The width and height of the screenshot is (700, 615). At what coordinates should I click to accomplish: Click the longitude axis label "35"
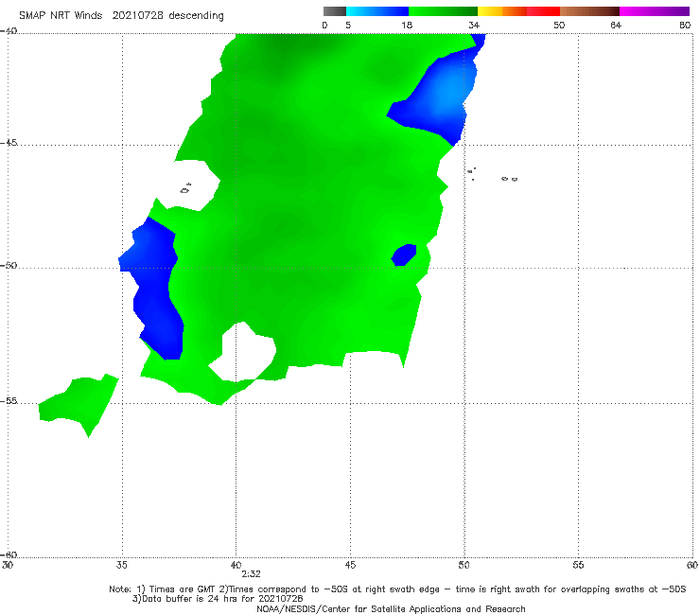click(x=121, y=565)
